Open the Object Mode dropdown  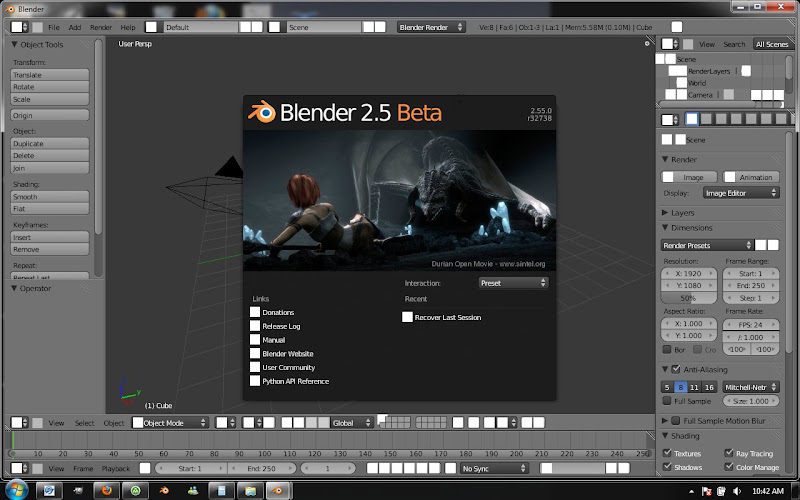click(x=170, y=422)
